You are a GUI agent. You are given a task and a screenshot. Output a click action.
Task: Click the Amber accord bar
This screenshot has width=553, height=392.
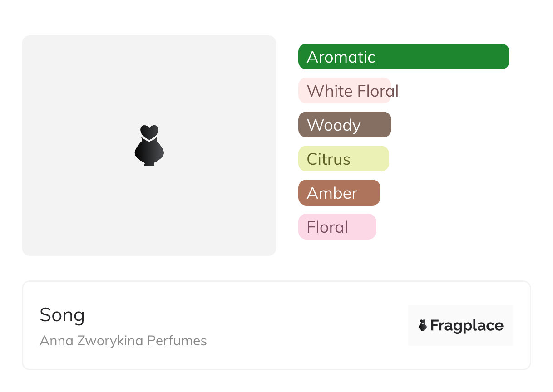click(x=369, y=193)
